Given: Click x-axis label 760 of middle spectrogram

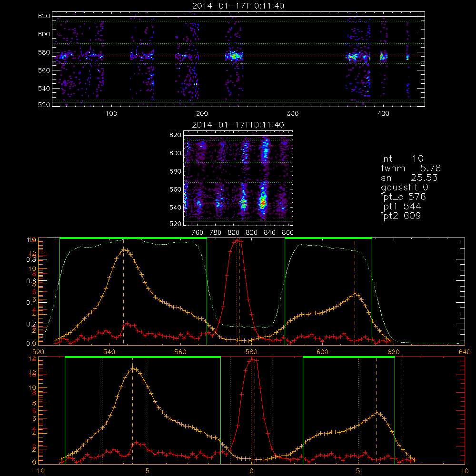Looking at the screenshot, I should [198, 233].
